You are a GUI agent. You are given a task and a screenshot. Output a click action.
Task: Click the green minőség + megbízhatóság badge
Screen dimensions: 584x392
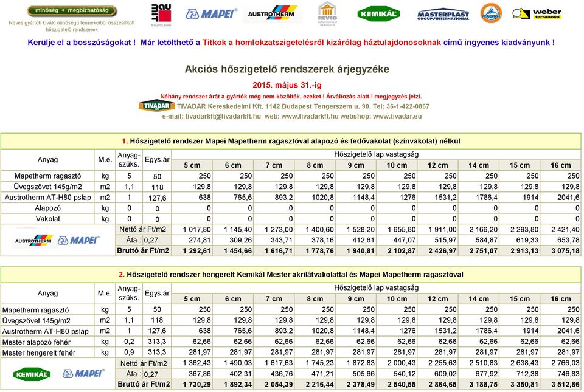tap(72, 11)
